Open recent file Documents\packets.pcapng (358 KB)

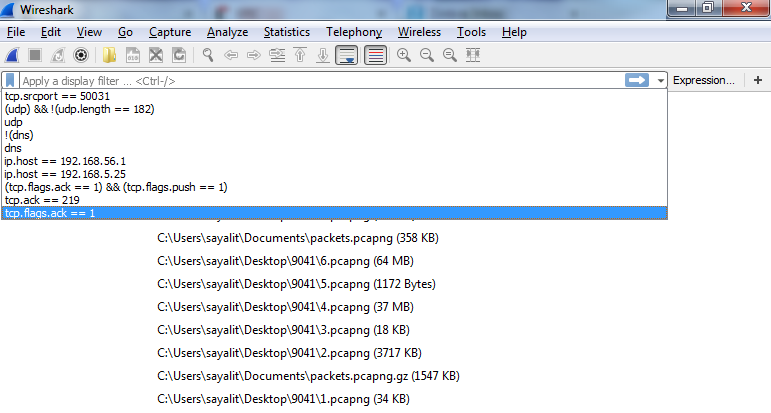[x=297, y=238]
